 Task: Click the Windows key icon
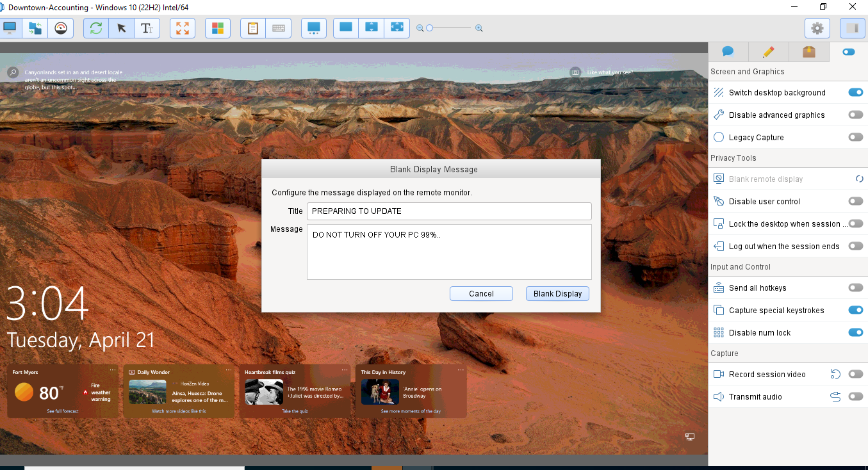(217, 28)
